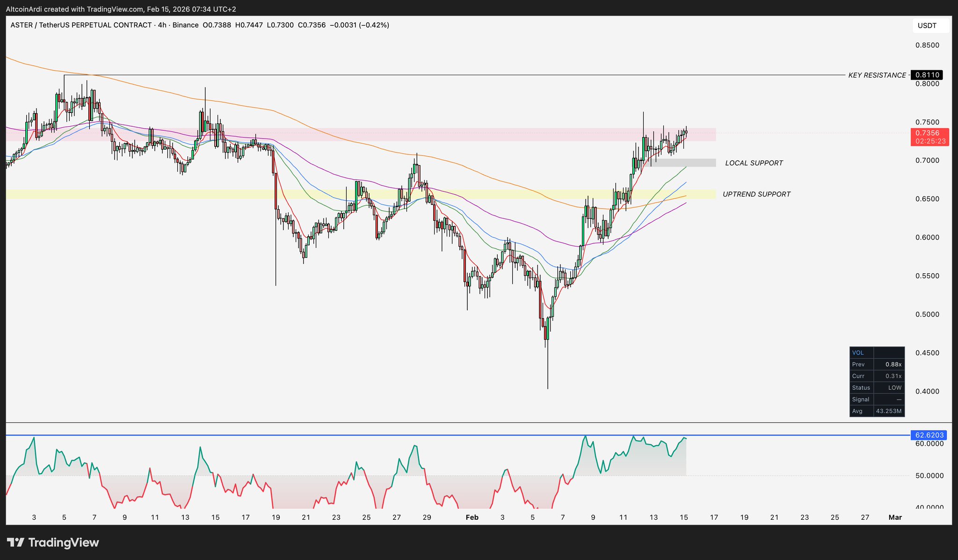Click the Status LOW row in volume table
The image size is (958, 560).
(x=877, y=388)
